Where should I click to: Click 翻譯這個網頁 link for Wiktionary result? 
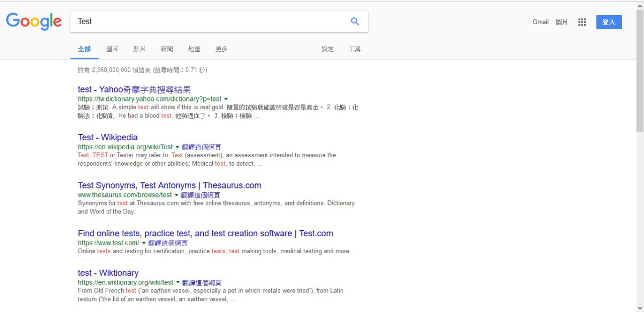(x=202, y=283)
